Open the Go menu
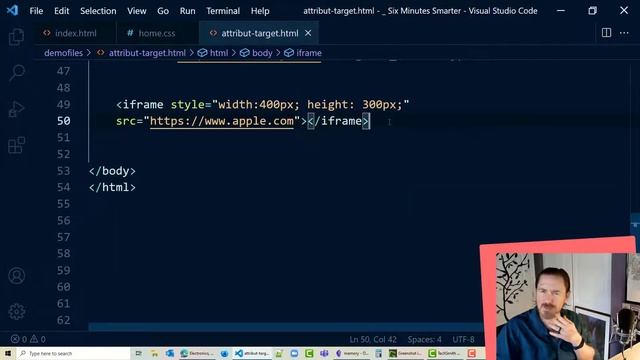 (163, 11)
